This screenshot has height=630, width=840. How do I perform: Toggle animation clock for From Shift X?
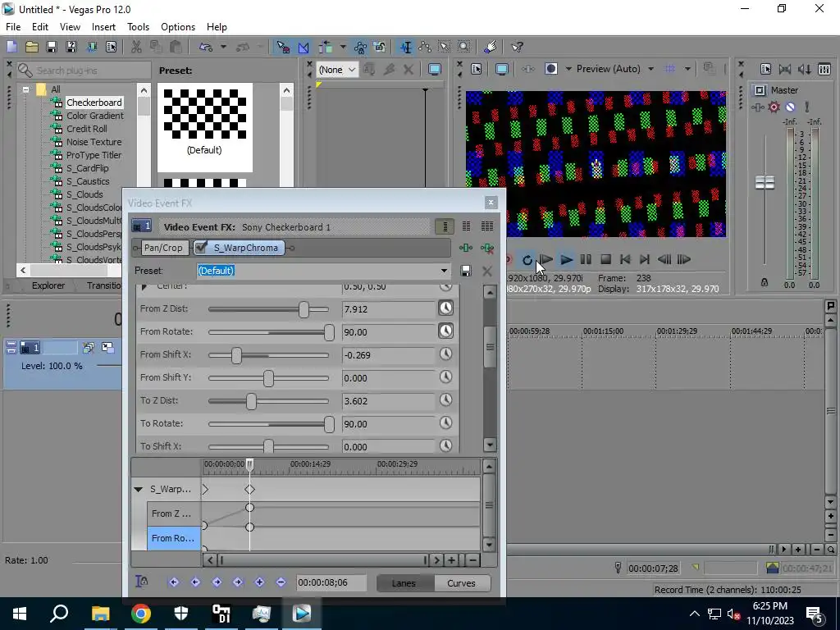pos(445,354)
